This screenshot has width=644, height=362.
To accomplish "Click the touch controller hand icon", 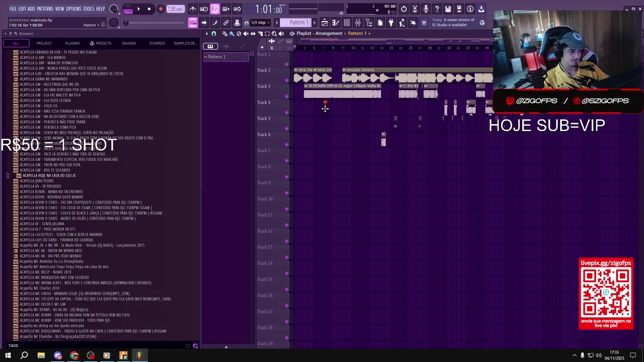I will [413, 23].
